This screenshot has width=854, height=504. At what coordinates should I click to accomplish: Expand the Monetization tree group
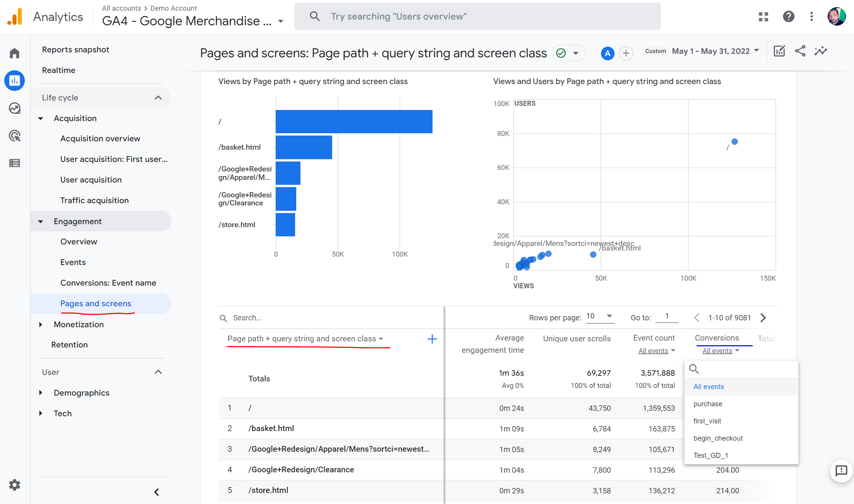[41, 325]
